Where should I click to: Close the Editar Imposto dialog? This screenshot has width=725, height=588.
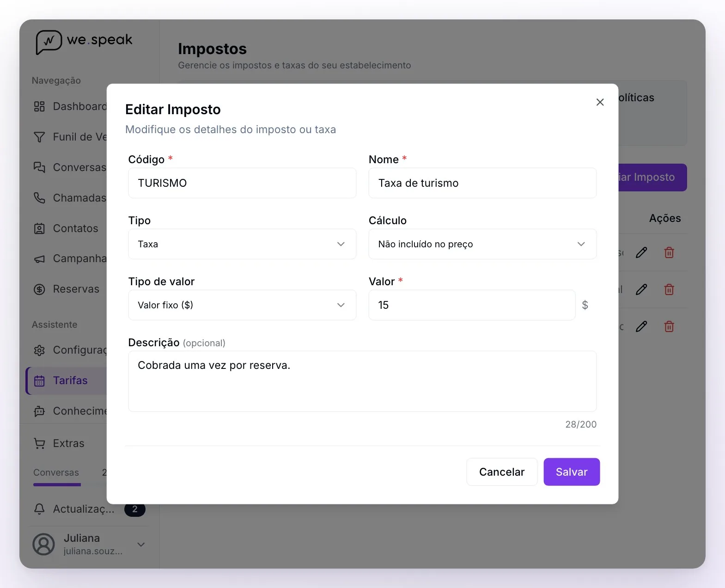[600, 102]
